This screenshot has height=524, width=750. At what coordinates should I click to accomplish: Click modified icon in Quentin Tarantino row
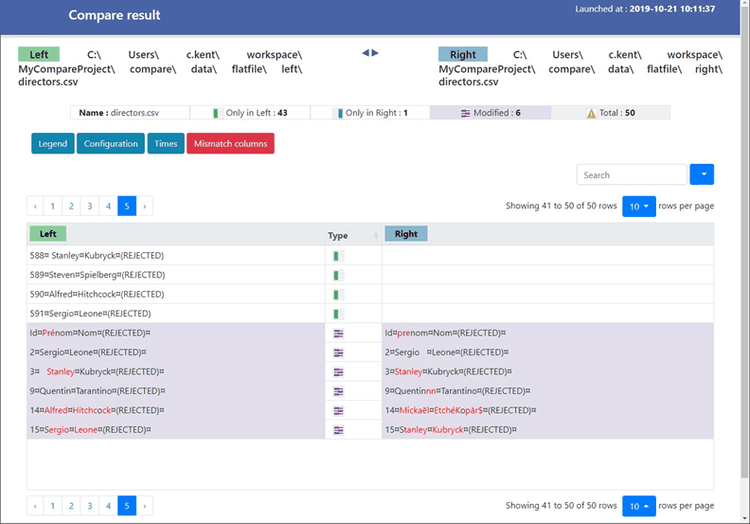point(338,392)
